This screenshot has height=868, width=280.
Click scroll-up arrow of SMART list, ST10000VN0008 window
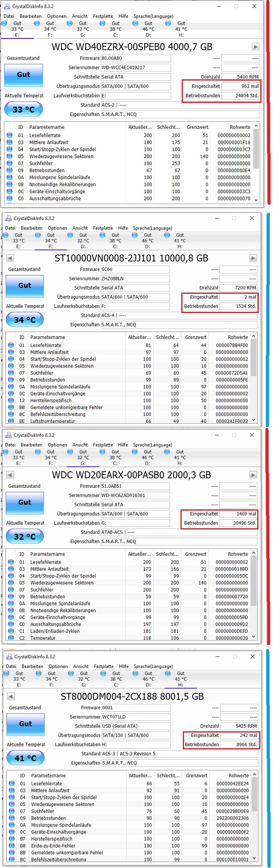pos(254,336)
